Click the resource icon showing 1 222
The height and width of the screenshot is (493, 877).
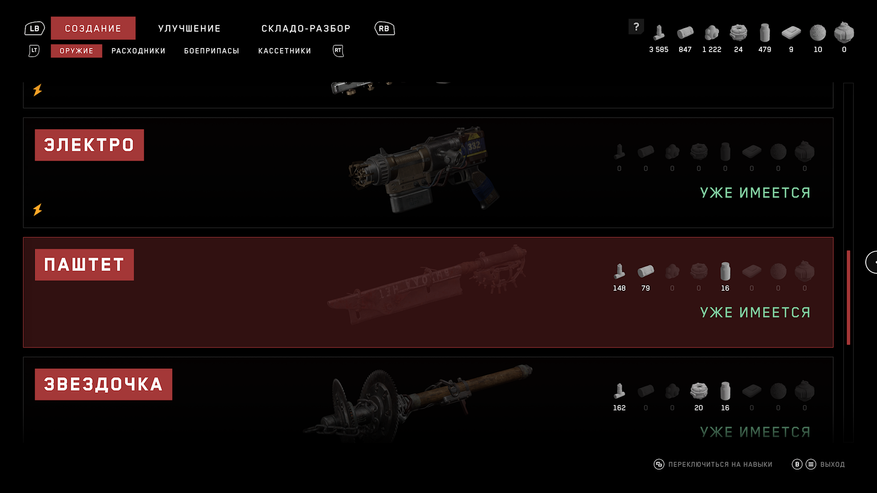(x=711, y=33)
